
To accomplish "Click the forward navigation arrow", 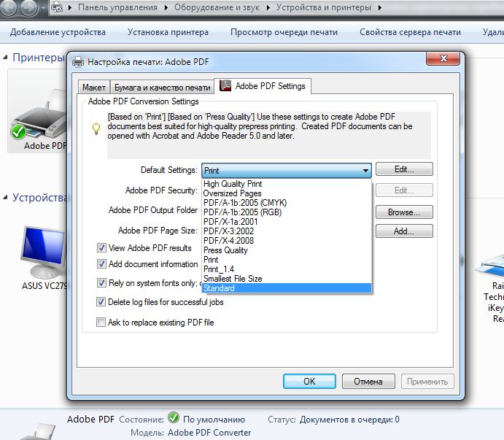I will (29, 8).
